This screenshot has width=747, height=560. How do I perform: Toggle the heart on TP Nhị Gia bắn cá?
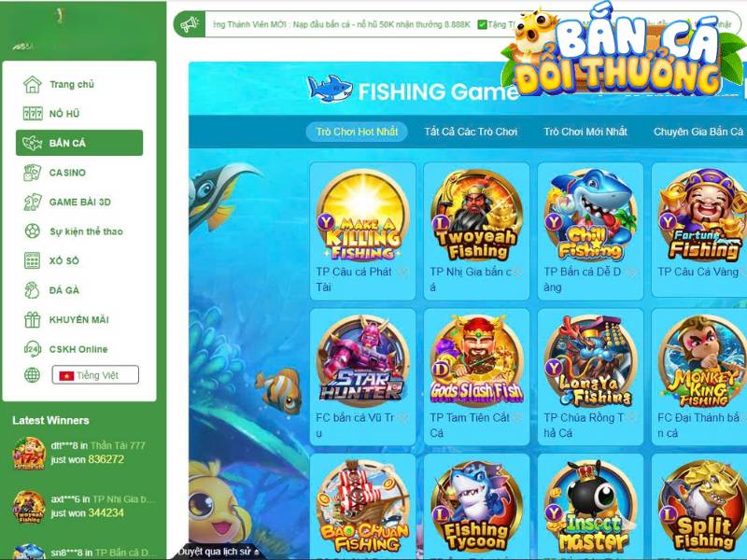[517, 272]
